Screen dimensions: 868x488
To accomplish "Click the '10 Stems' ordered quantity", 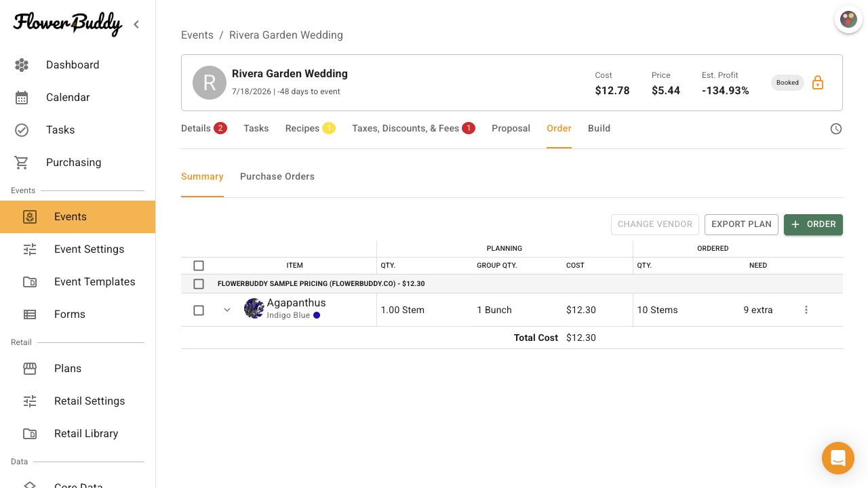I will (x=657, y=310).
